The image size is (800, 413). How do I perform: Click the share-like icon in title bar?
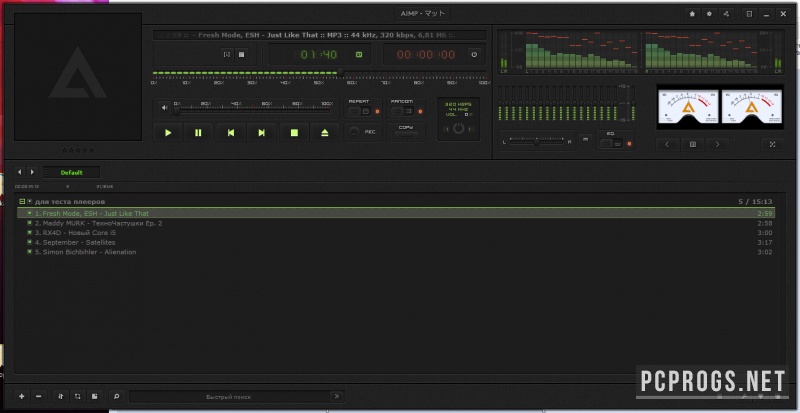[x=726, y=14]
